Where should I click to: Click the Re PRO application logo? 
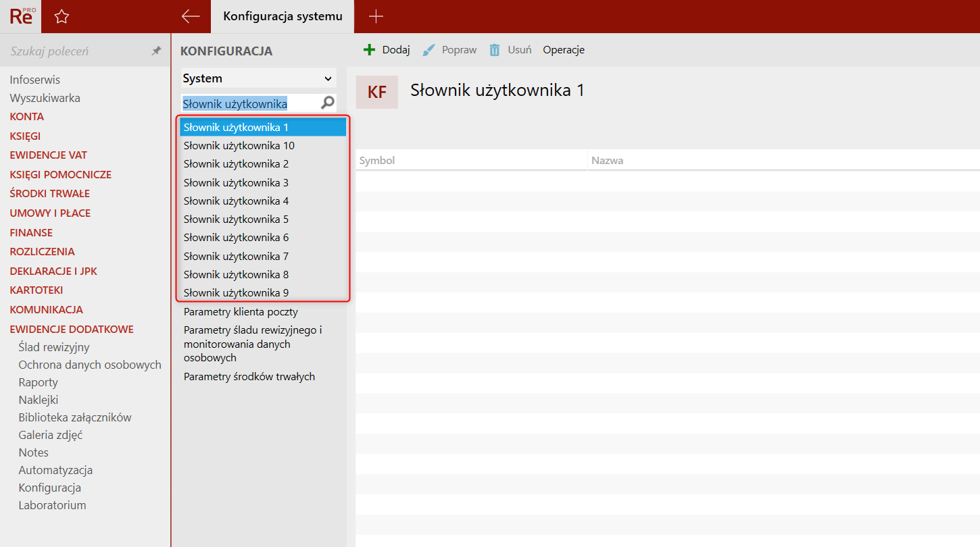21,16
